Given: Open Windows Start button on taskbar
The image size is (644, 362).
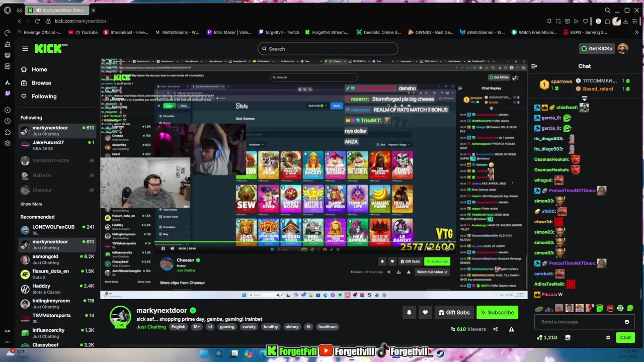Looking at the screenshot, I should (204, 354).
